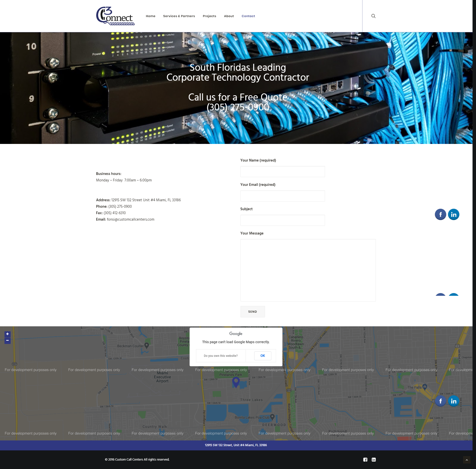Zoom in on the map with plus
This screenshot has width=476, height=469.
tap(7, 334)
